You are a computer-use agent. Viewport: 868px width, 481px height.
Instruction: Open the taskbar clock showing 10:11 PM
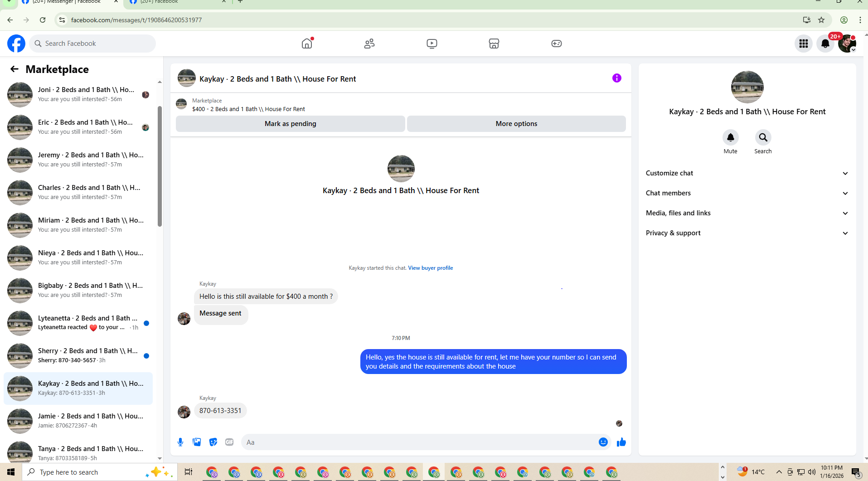[x=832, y=472]
